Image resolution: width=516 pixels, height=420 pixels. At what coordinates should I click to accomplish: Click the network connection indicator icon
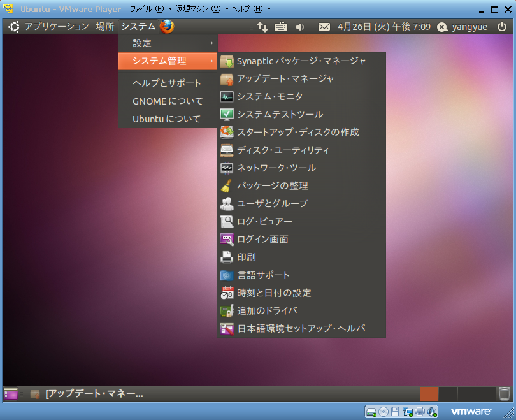point(262,27)
